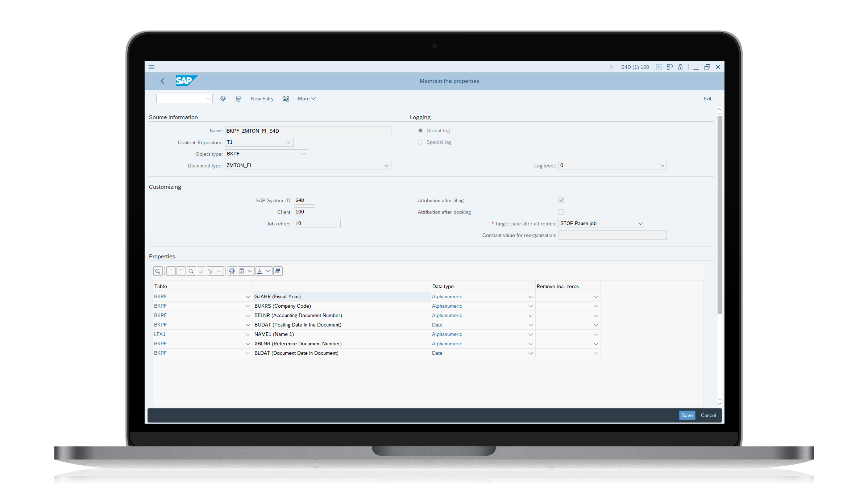Expand the Document type ZMTON_FI dropdown
This screenshot has height=499, width=868.
(387, 166)
